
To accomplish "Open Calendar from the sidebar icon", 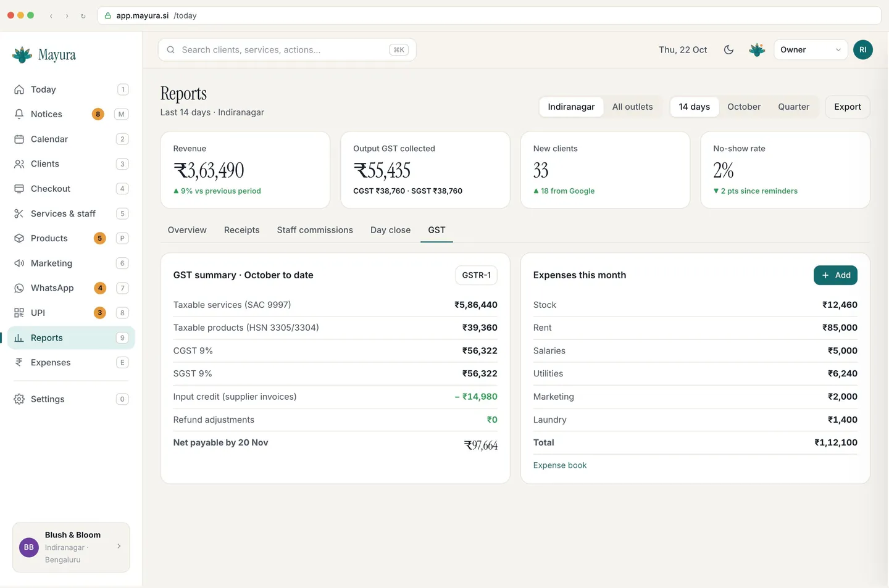I will pos(19,139).
